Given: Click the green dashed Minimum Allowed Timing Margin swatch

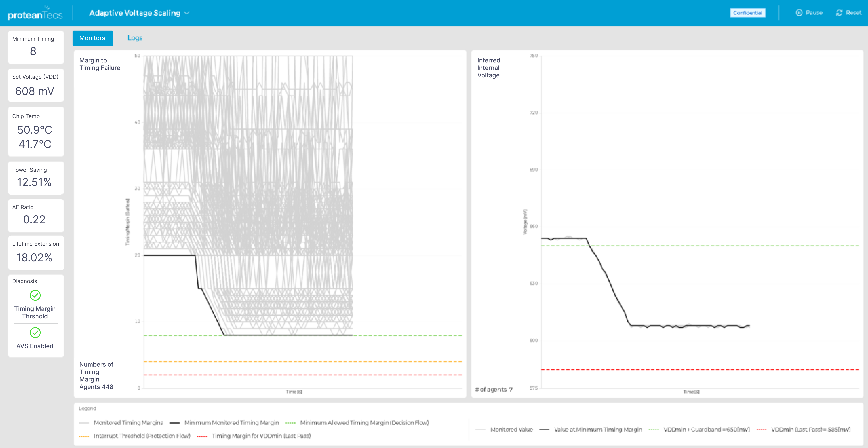Looking at the screenshot, I should (290, 423).
